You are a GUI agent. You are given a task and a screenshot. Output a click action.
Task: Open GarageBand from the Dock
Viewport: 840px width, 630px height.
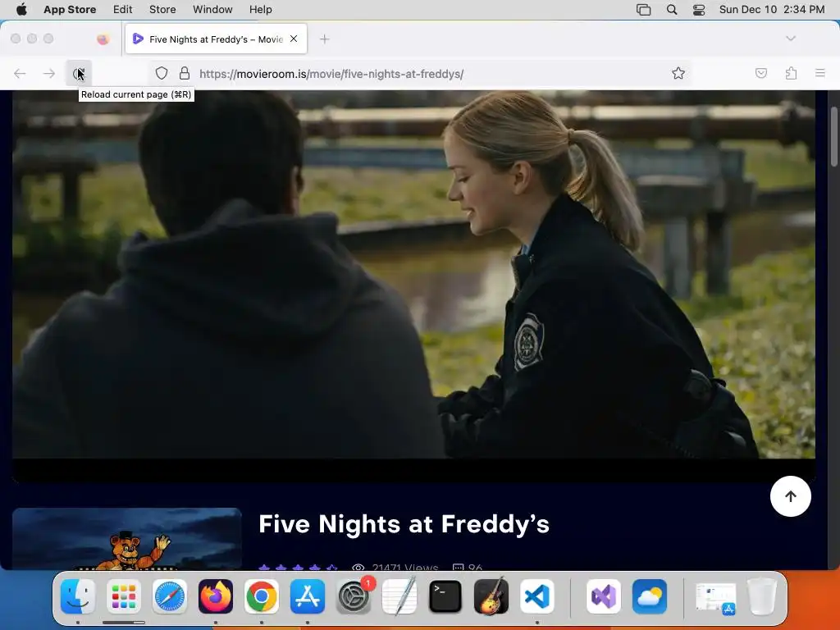pyautogui.click(x=491, y=596)
